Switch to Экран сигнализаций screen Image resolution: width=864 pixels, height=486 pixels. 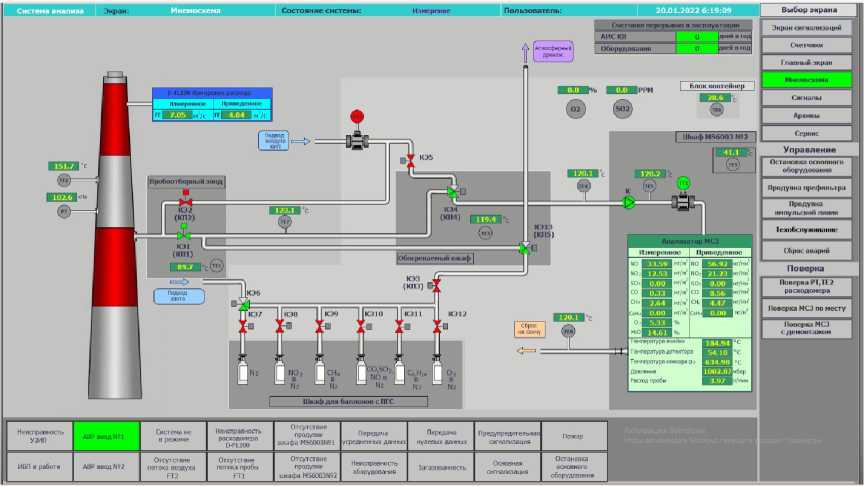(808, 28)
